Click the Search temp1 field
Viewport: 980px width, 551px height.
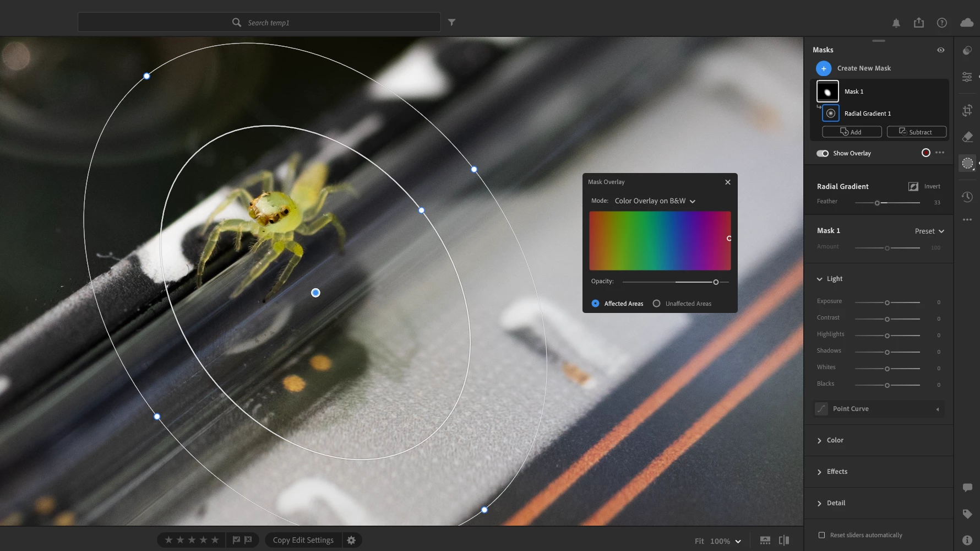click(259, 23)
